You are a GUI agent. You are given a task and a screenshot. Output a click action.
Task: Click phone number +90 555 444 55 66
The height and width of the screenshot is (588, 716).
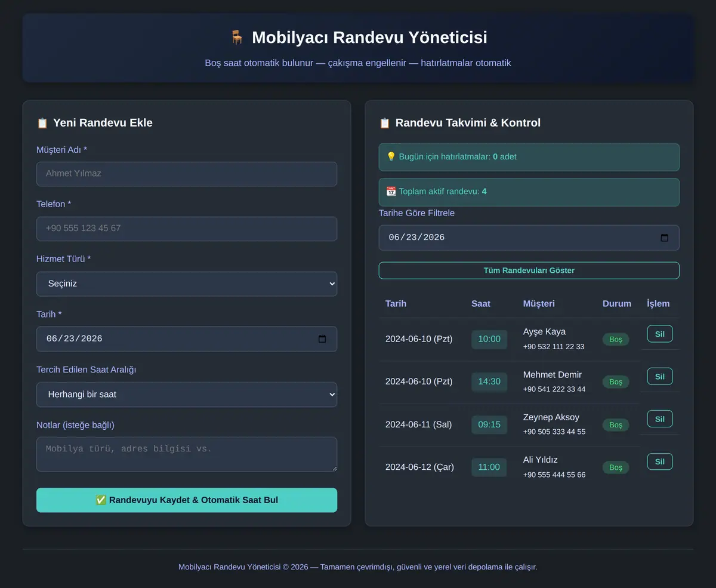point(554,475)
